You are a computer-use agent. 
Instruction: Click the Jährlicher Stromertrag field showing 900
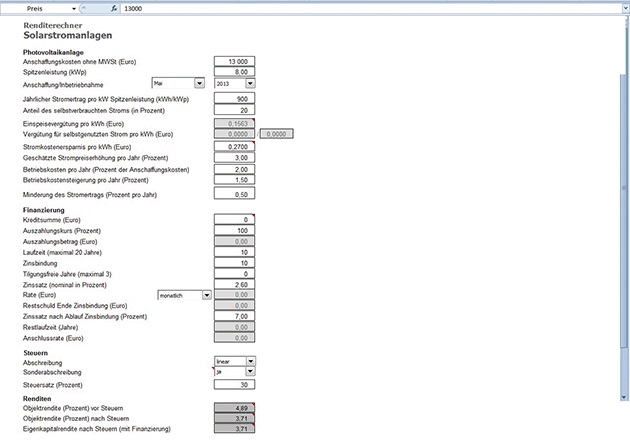235,99
